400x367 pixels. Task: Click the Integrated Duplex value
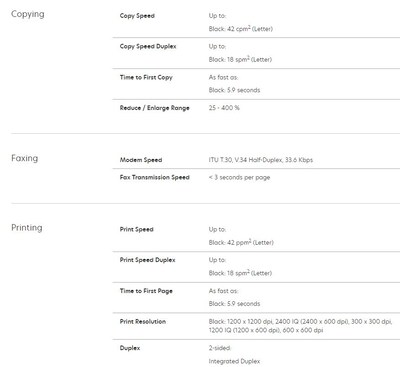point(234,361)
